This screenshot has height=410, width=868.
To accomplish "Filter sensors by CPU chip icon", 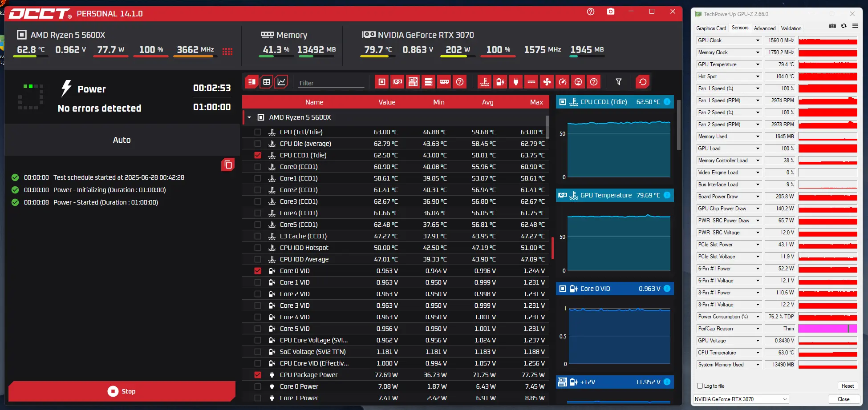I will 382,82.
